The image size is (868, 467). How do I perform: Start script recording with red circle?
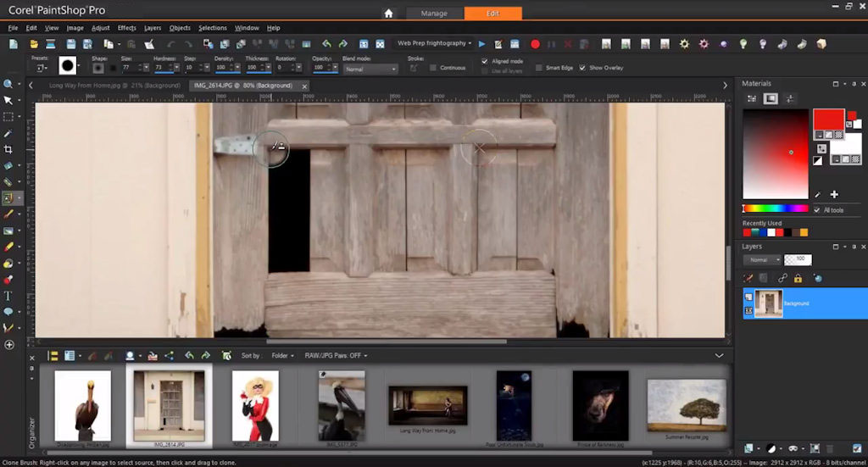click(535, 44)
